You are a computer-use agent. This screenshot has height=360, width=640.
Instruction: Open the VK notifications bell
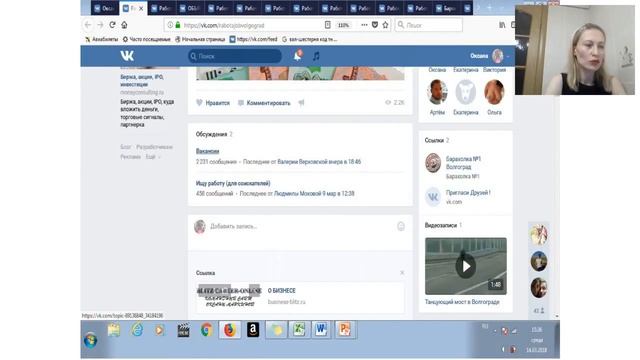[x=298, y=56]
